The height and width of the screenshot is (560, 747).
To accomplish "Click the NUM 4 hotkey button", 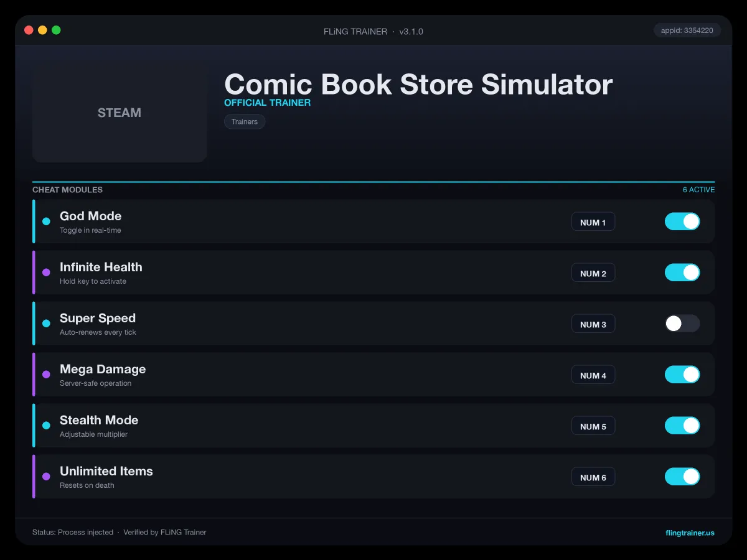I will coord(593,375).
